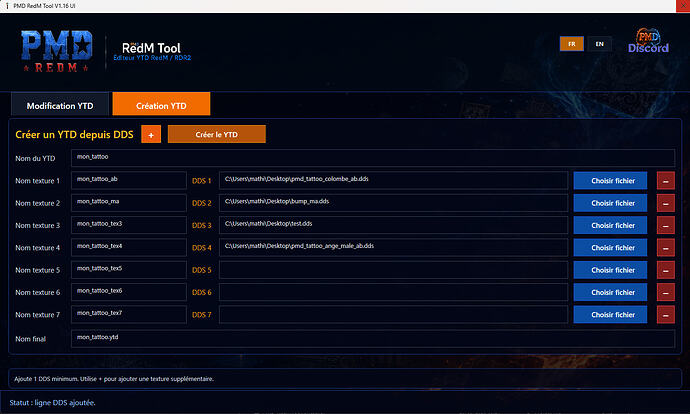Click the app icon in the title bar
Viewport: 690px width, 414px height.
point(7,6)
